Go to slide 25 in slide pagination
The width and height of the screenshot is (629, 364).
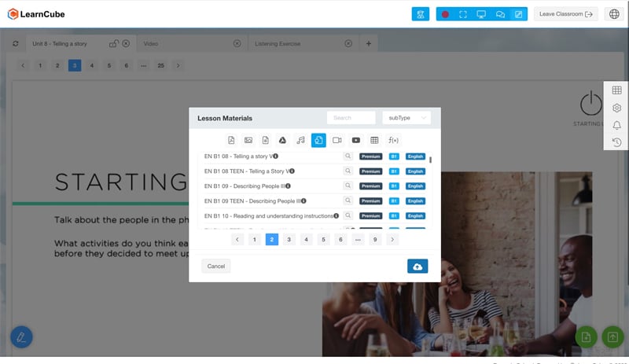[x=161, y=65]
